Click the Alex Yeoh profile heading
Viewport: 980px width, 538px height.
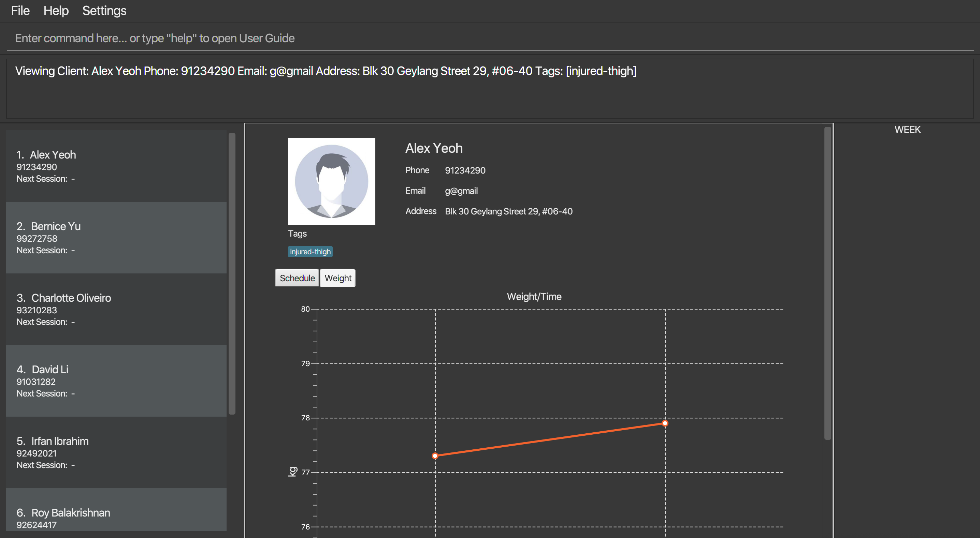click(434, 148)
